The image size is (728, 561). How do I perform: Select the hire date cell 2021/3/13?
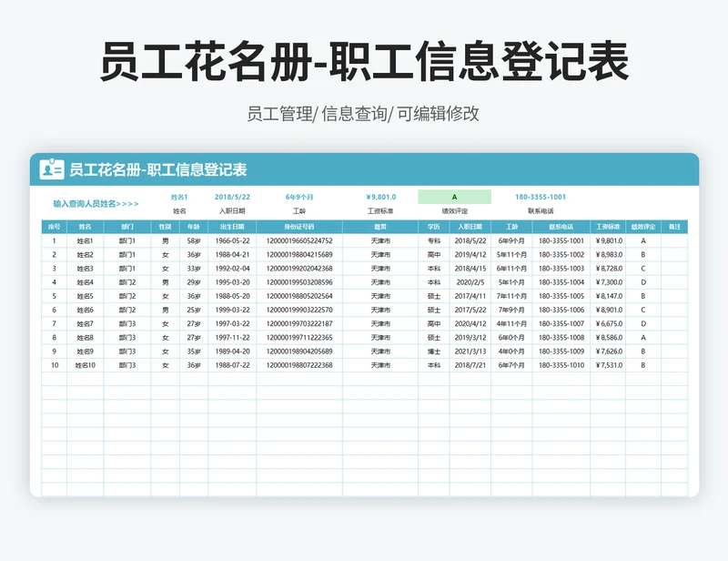pyautogui.click(x=470, y=351)
